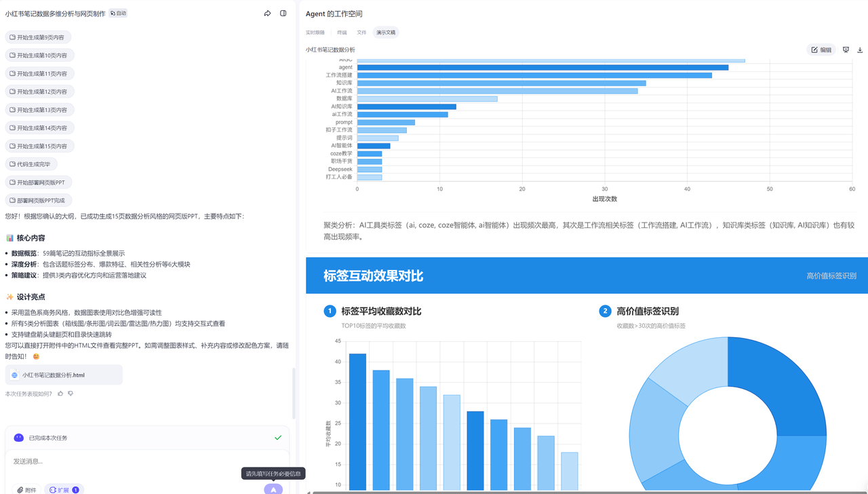The width and height of the screenshot is (868, 494).
Task: Expand the 已完成本次任务 status bar
Action: [147, 438]
